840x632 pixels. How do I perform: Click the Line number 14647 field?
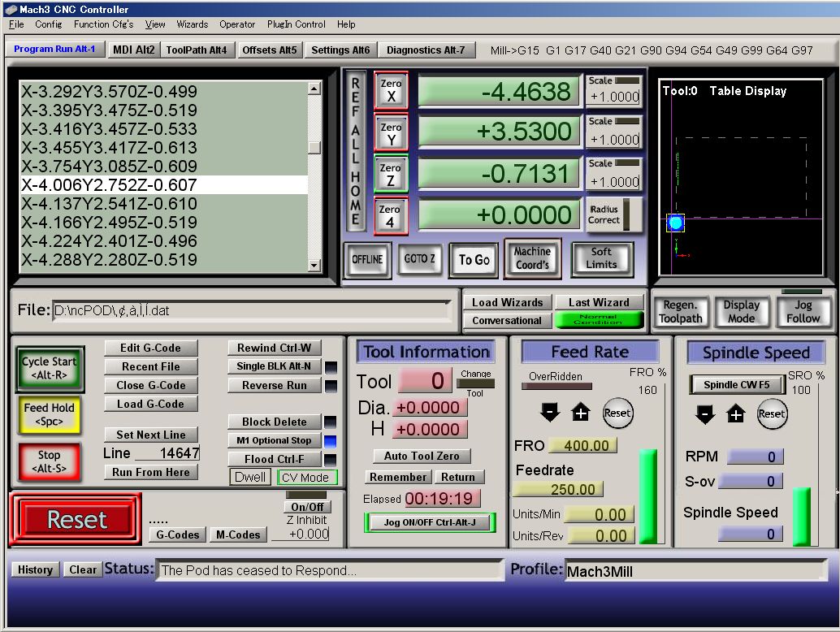coord(167,453)
